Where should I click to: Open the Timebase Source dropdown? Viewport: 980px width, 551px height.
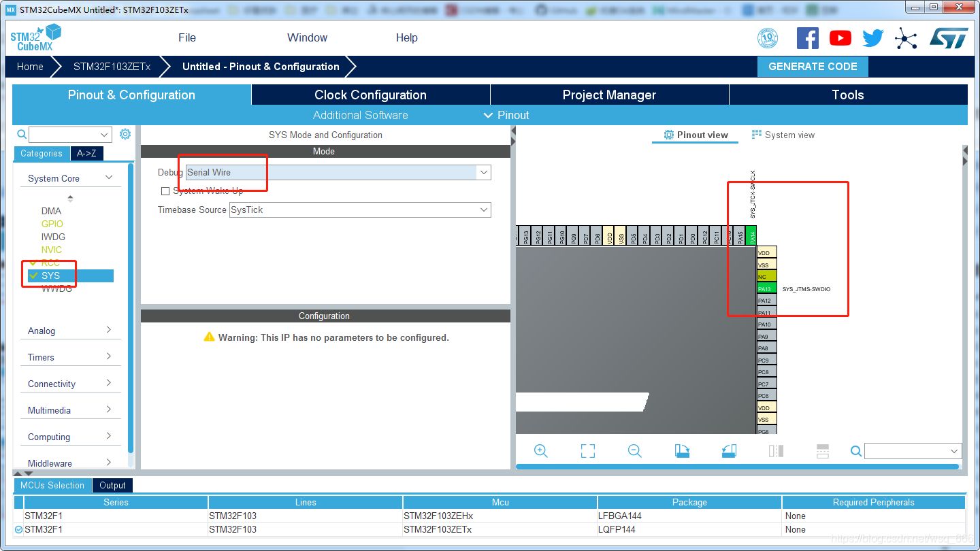coord(360,210)
